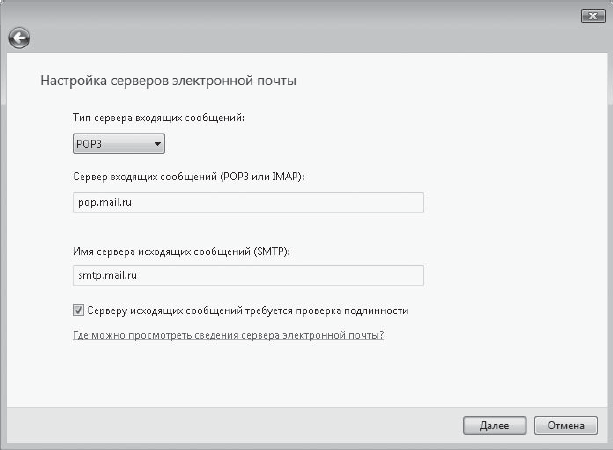Toggle via label 'Серверу исходящих сообщений требуется проверка подлинности'
This screenshot has width=613, height=450.
click(x=248, y=311)
